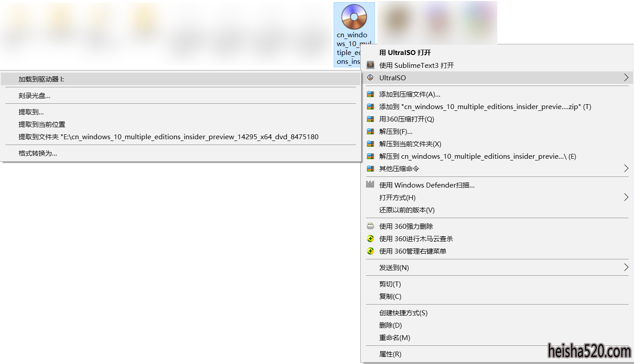Click the zip icon beside 其他压缩命令
Image resolution: width=634 pixels, height=364 pixels.
point(370,168)
